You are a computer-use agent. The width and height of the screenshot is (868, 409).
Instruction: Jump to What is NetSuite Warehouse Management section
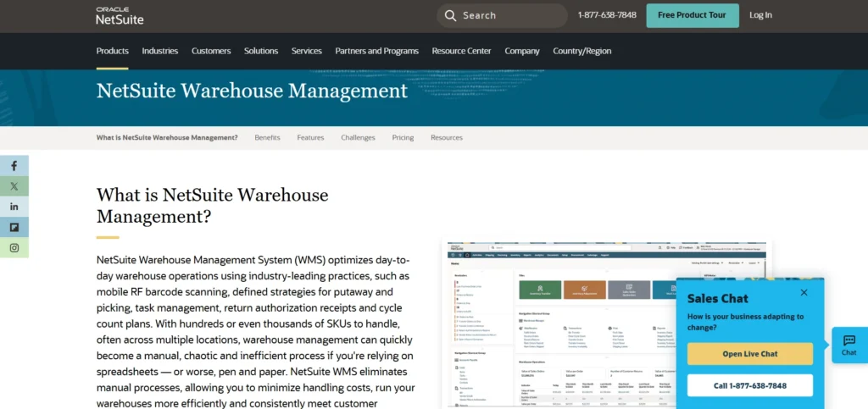point(167,138)
